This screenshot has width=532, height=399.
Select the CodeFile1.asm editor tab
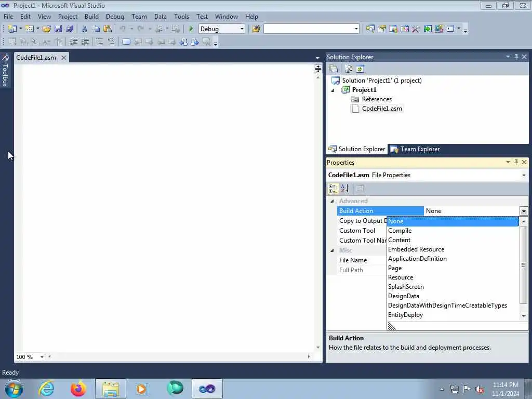(x=36, y=58)
